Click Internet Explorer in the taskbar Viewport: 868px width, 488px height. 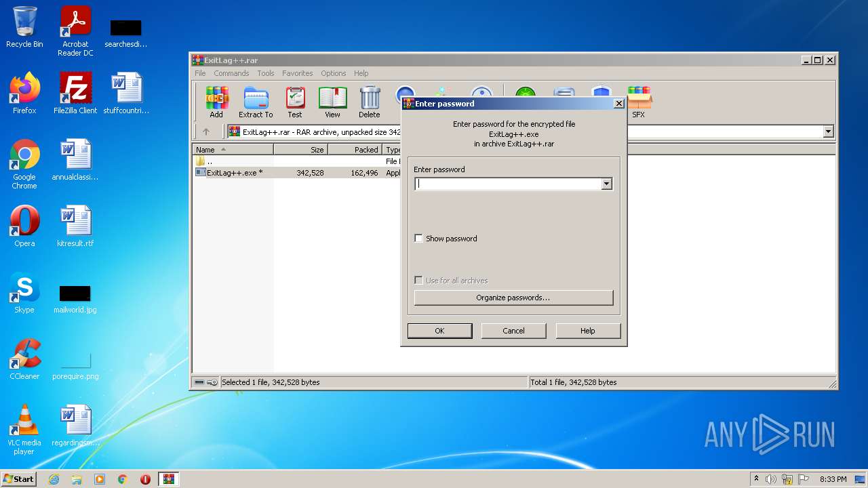click(54, 479)
